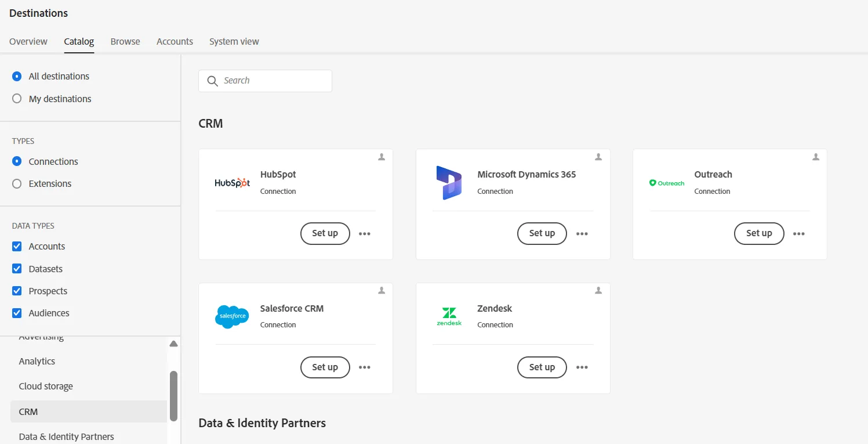Open more options for the Zendesk card

coord(582,367)
